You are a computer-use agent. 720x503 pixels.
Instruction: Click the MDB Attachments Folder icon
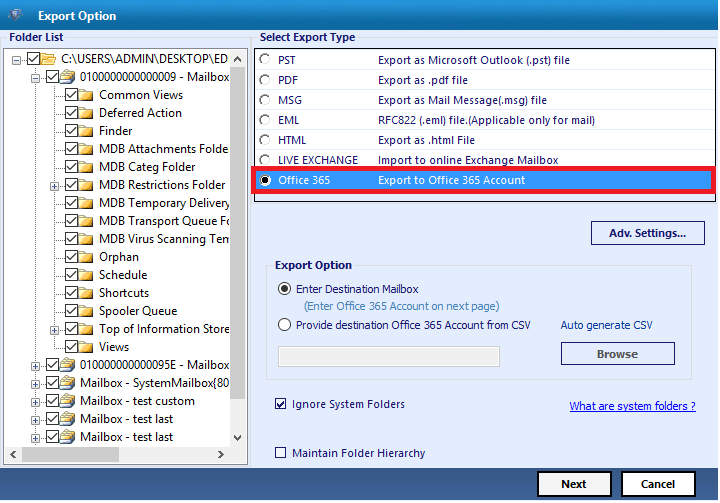pyautogui.click(x=85, y=149)
